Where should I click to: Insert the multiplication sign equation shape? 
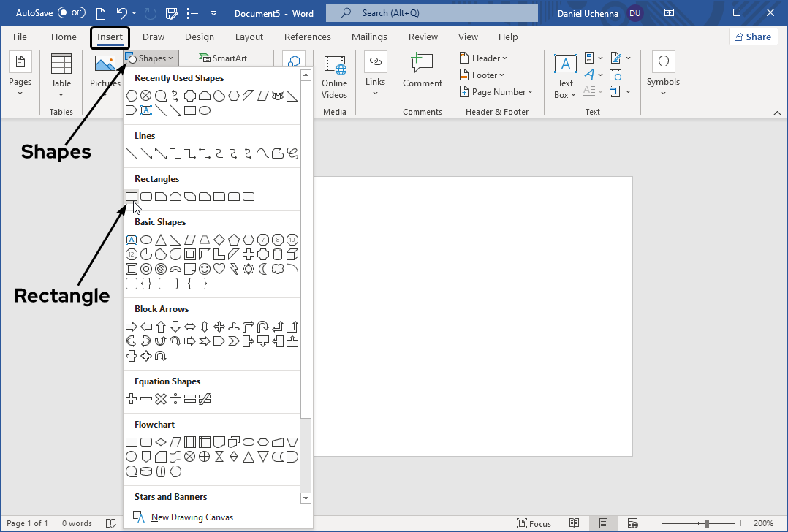pyautogui.click(x=161, y=399)
